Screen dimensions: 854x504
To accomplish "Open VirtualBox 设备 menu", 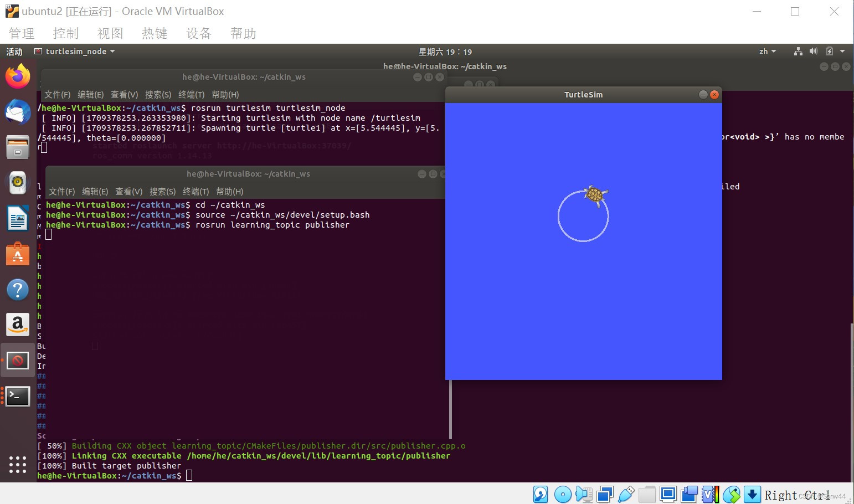I will (199, 34).
